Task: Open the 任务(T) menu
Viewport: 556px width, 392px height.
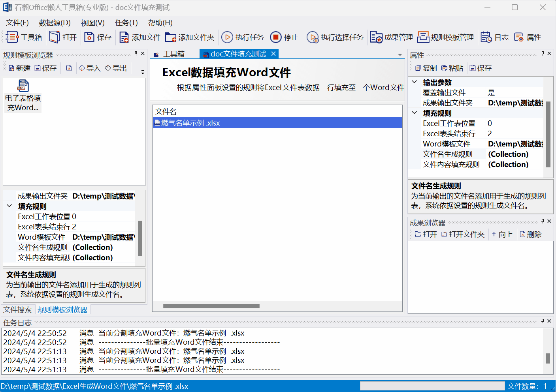Action: pyautogui.click(x=126, y=23)
